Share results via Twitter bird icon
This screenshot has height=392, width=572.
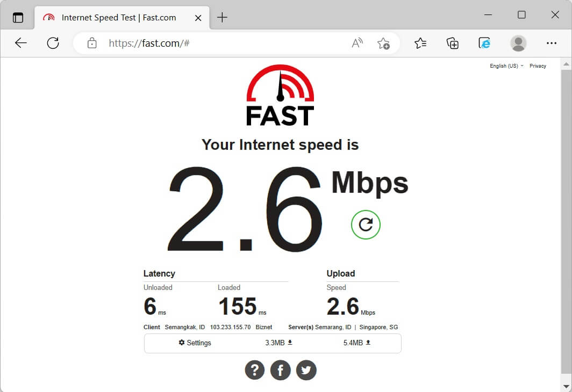306,370
